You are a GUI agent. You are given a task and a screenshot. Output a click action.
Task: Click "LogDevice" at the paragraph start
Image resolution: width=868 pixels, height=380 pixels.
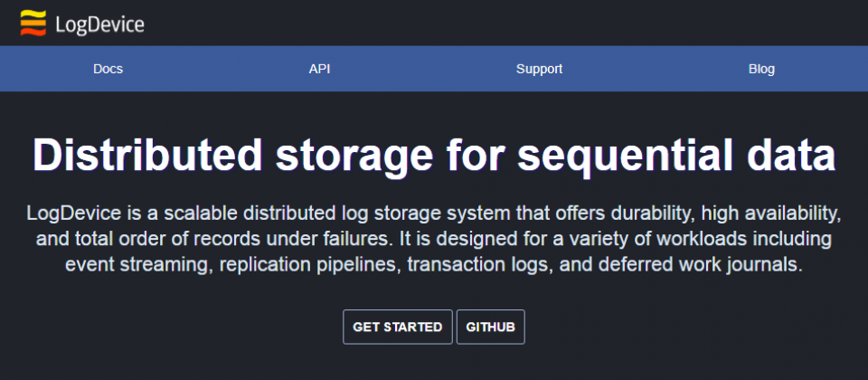point(66,214)
